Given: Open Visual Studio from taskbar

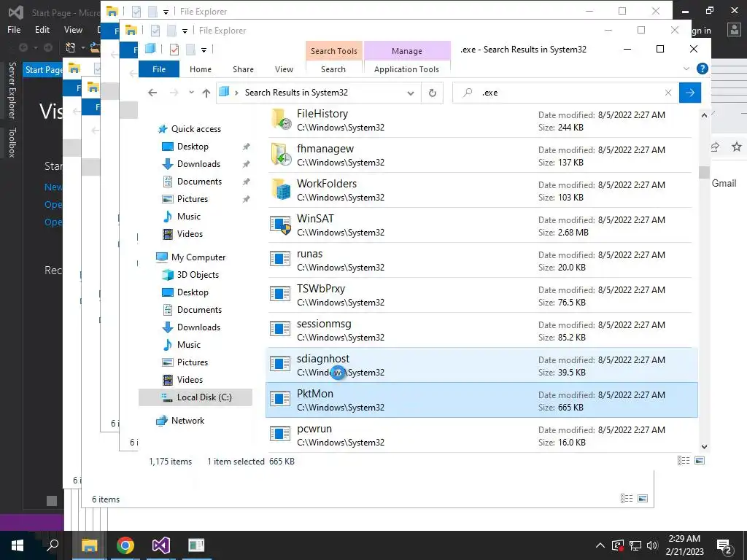Looking at the screenshot, I should pos(161,545).
